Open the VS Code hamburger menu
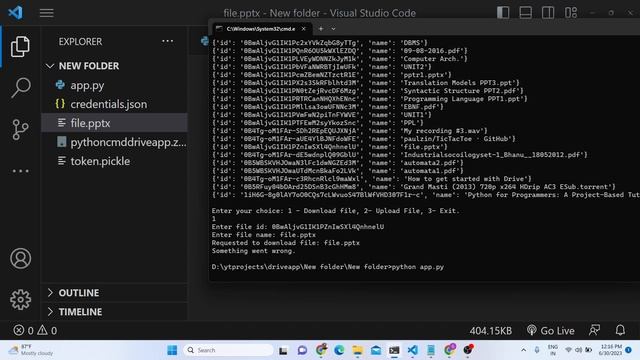 tap(47, 13)
